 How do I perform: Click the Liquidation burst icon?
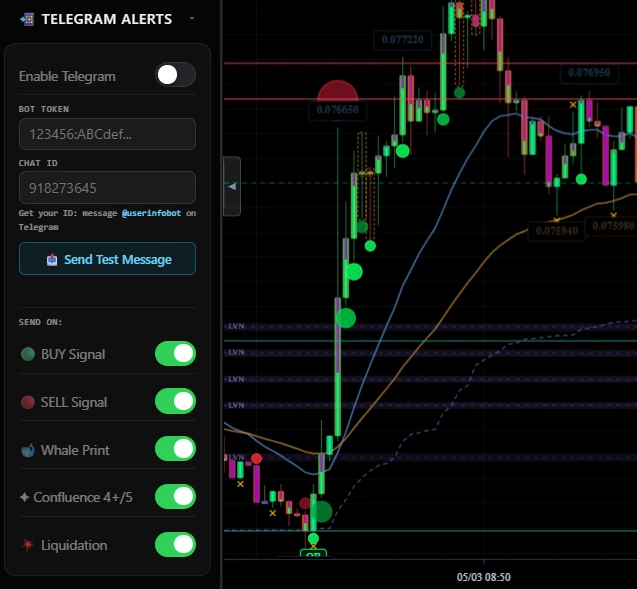coord(28,545)
